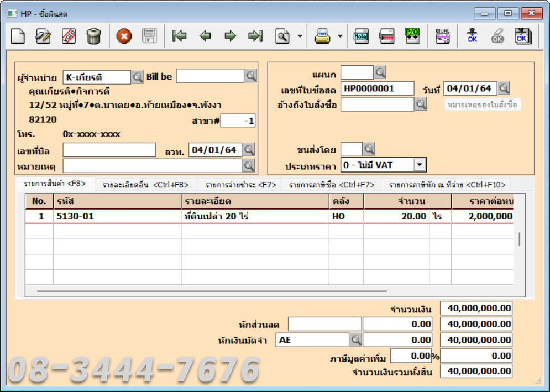
Task: Switch to รายการภาษีซื้อ <Ctrl+F7> tab
Action: pos(332,185)
